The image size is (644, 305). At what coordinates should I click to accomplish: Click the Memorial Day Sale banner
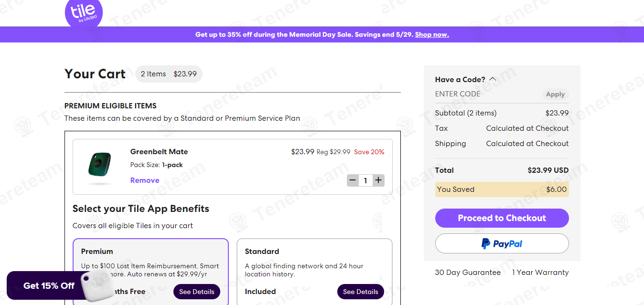305,35
